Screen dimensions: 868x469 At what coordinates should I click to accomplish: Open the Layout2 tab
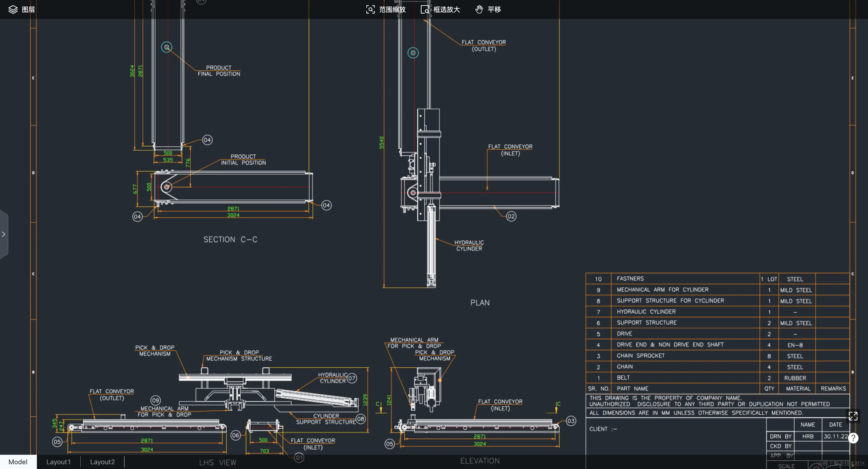(x=102, y=462)
